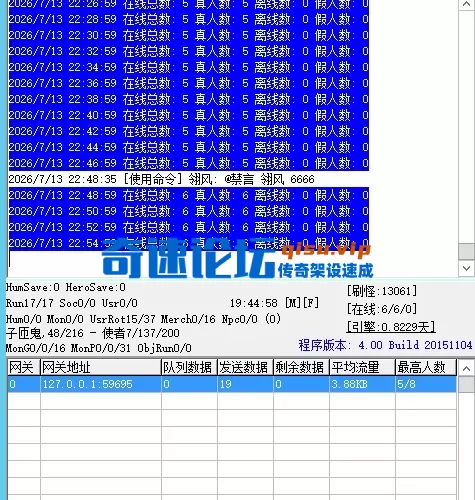
Task: Select the 剩余数据 column header
Action: pos(301,368)
